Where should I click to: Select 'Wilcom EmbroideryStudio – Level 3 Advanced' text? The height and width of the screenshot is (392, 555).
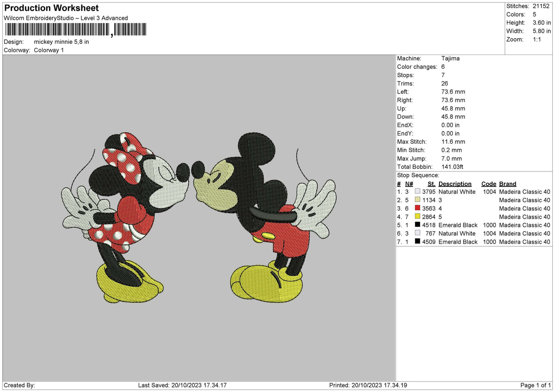[66, 18]
